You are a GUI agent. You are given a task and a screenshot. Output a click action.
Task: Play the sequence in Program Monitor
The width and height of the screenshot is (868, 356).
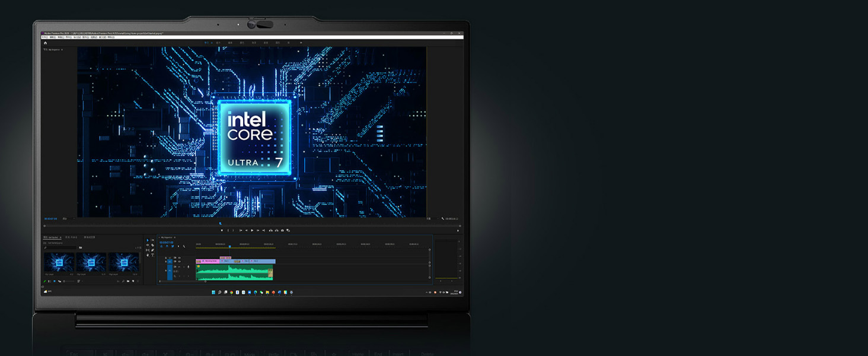252,230
